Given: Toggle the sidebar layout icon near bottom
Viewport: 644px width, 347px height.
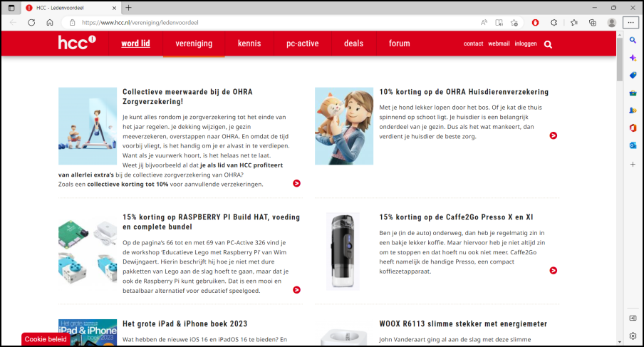Looking at the screenshot, I should 633,318.
